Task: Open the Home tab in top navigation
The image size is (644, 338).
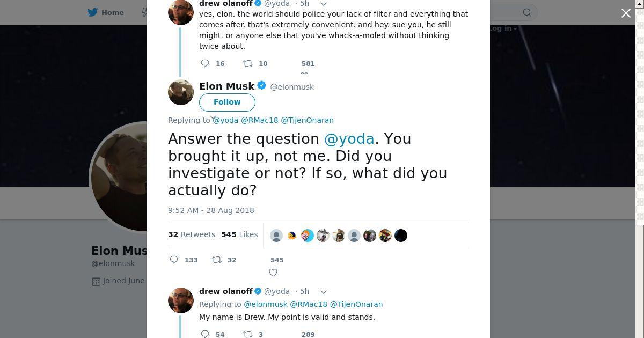Action: click(x=106, y=12)
